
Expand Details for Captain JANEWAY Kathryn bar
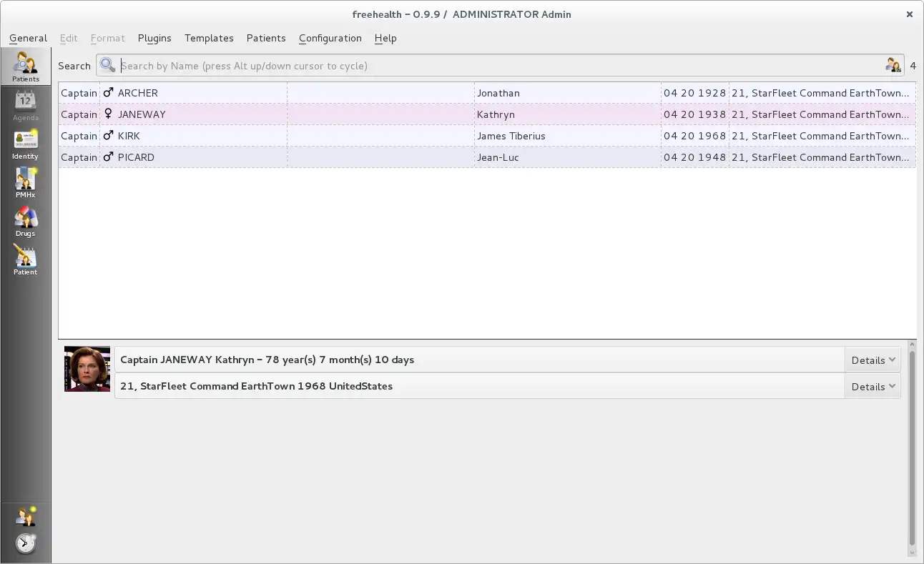coord(873,360)
